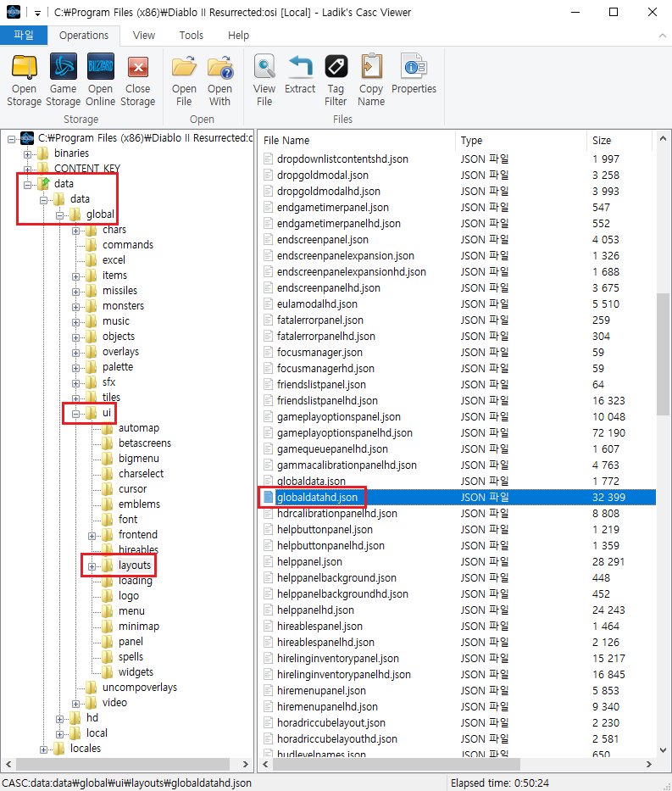Image resolution: width=672 pixels, height=791 pixels.
Task: Select the root storage node in tree
Action: pos(145,137)
